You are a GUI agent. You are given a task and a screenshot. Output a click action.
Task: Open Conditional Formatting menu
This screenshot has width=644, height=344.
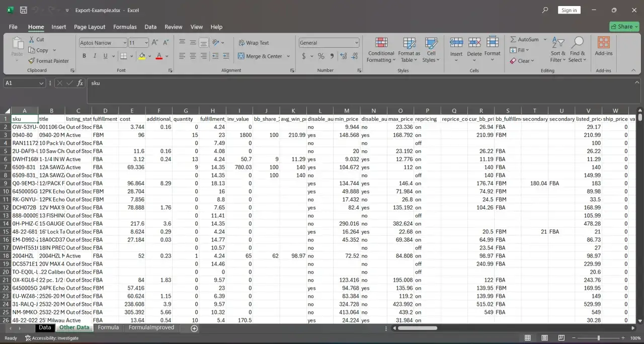[381, 50]
